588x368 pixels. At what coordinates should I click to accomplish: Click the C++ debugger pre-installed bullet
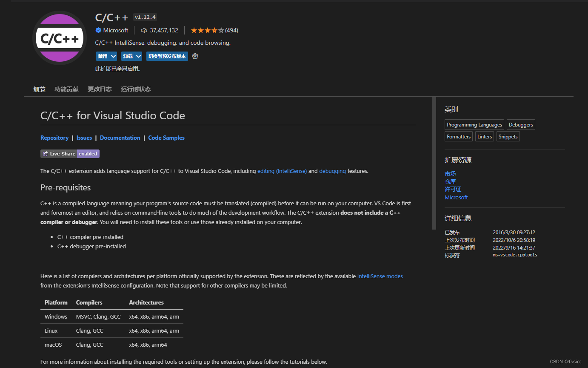(91, 246)
